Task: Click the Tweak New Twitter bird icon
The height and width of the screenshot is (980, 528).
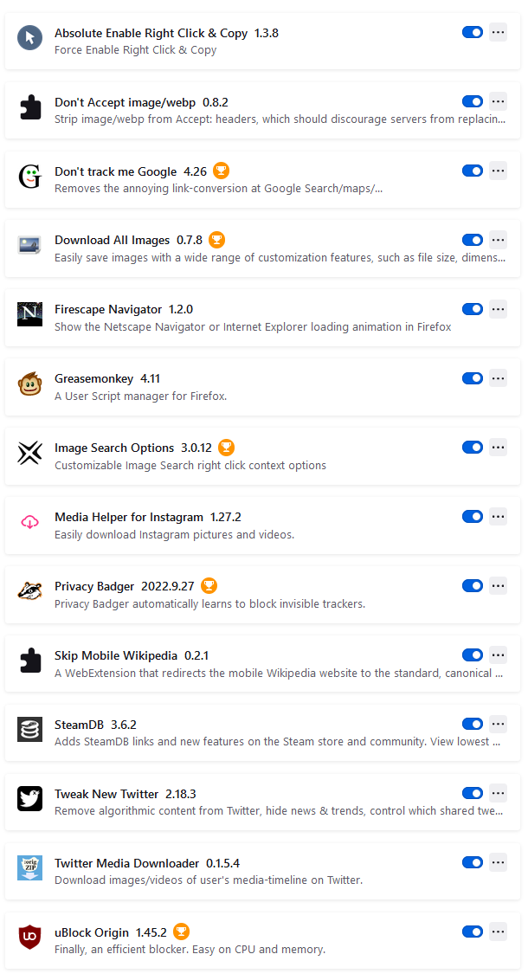Action: coord(30,799)
